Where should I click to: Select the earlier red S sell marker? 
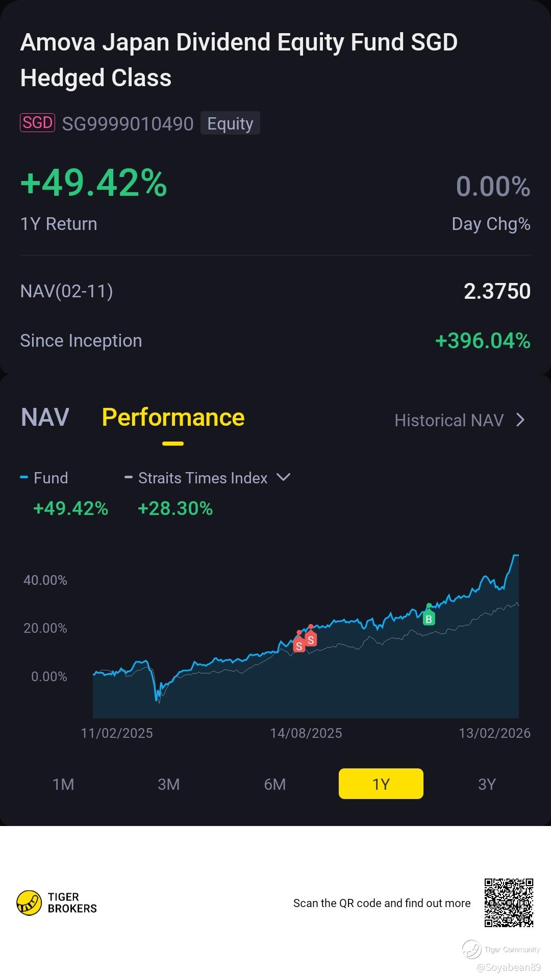[299, 646]
